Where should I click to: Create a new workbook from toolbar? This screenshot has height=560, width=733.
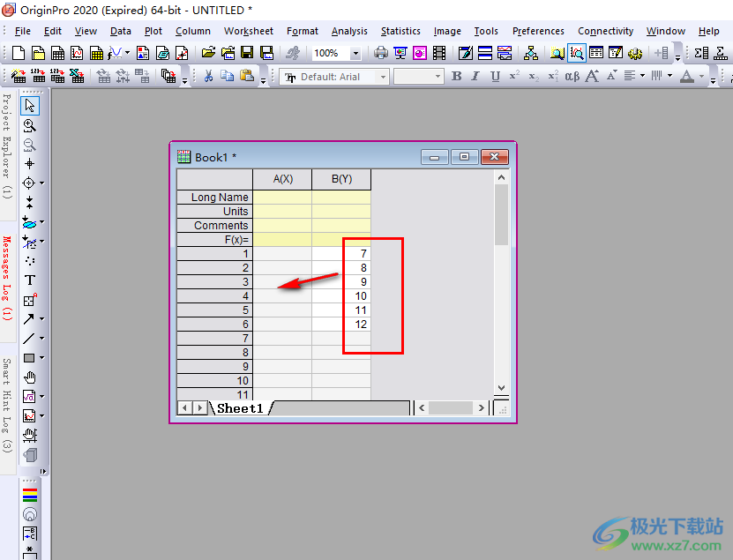tap(57, 53)
